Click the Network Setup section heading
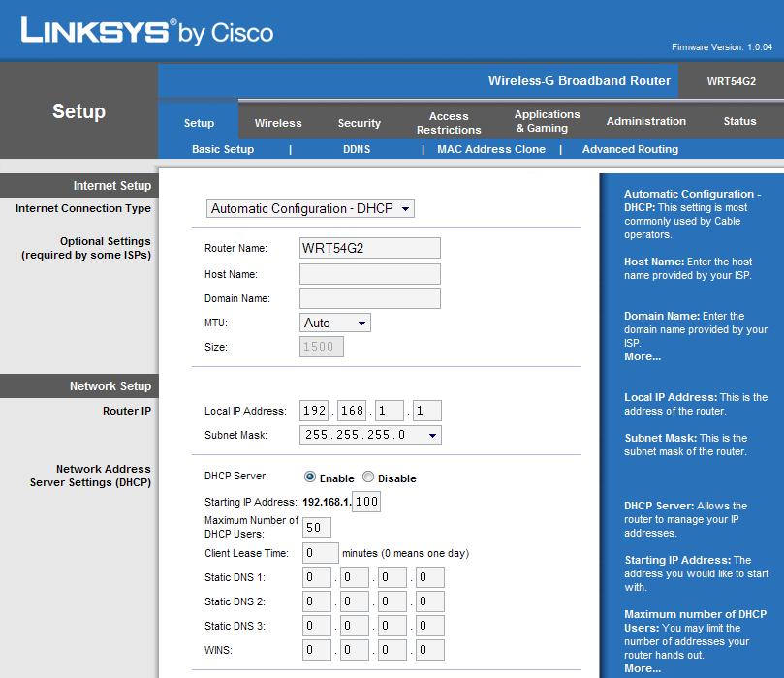This screenshot has width=784, height=678. point(110,386)
